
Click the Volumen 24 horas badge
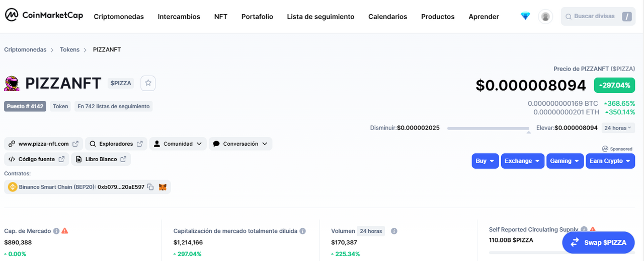[x=371, y=231]
